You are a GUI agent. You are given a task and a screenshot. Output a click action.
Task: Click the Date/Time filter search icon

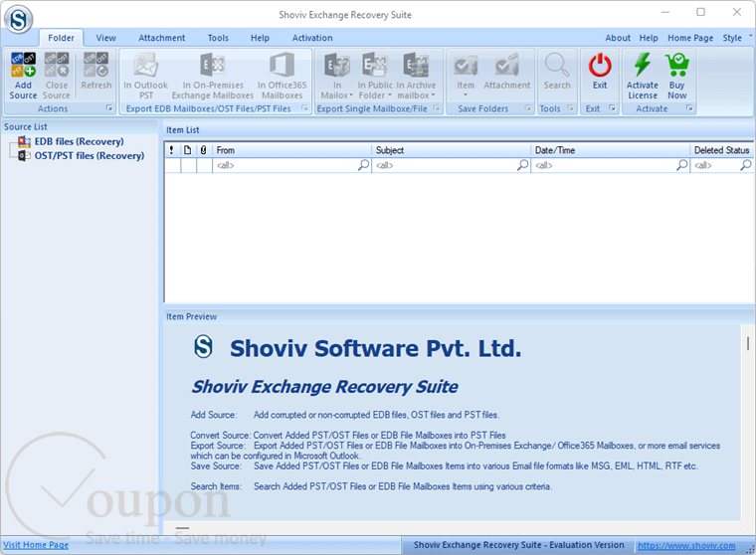682,165
